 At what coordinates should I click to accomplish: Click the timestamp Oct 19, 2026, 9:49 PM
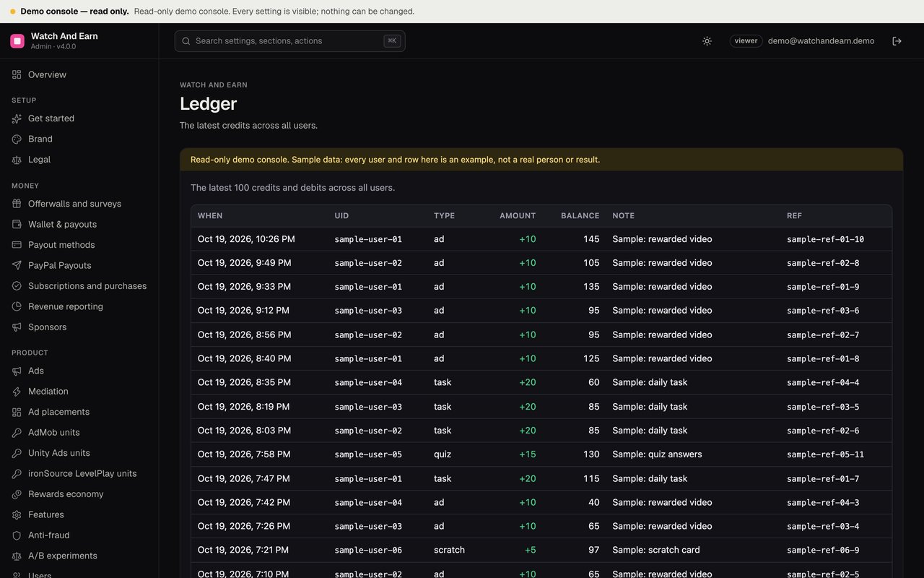pos(245,263)
